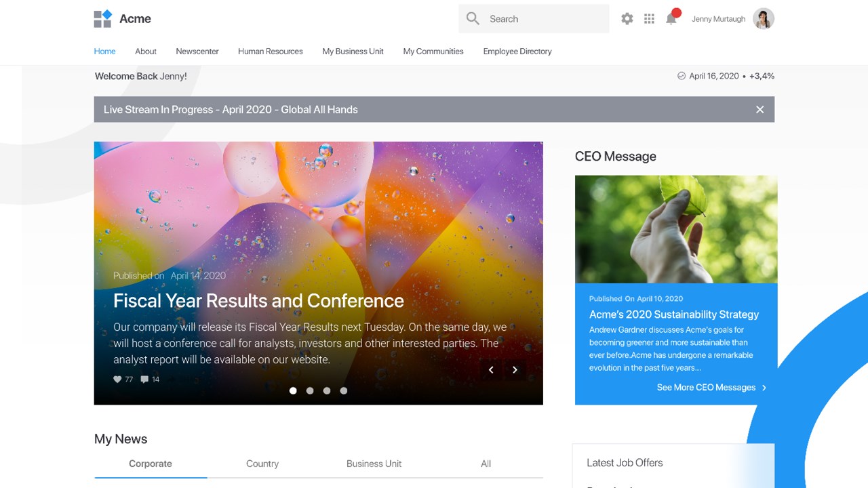868x488 pixels.
Task: Open My Business Unit nav item
Action: pos(353,52)
